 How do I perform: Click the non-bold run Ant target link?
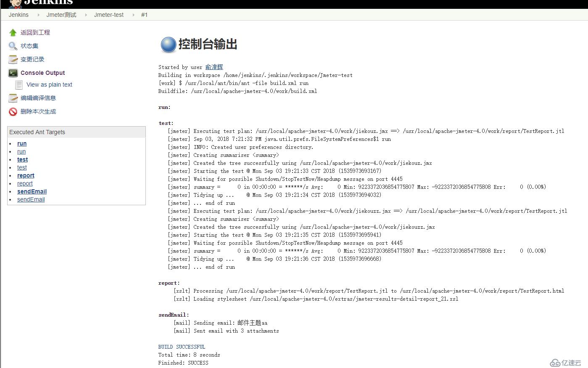click(x=21, y=151)
